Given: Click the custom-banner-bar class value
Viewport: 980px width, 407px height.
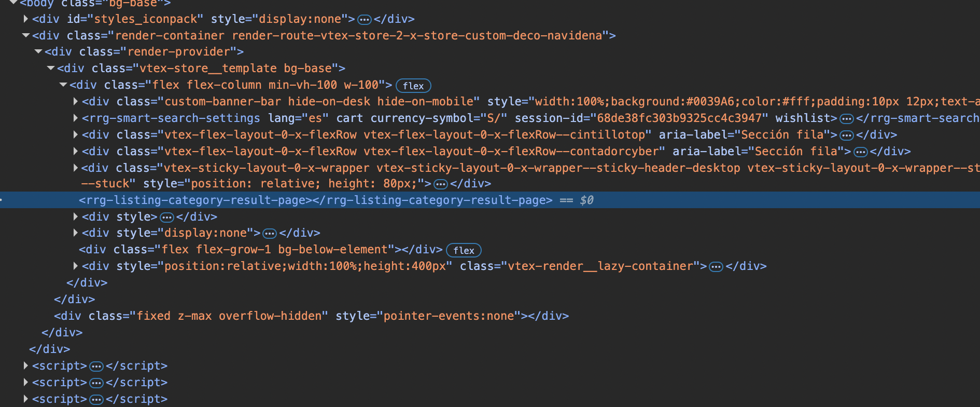Looking at the screenshot, I should pyautogui.click(x=319, y=102).
